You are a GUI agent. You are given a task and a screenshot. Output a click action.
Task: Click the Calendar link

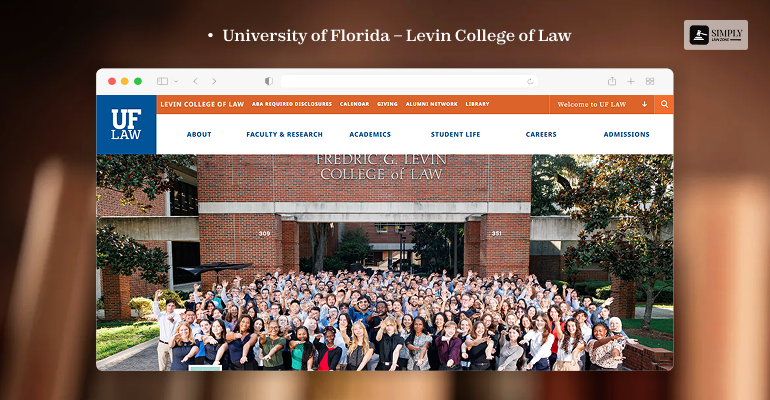(x=355, y=104)
